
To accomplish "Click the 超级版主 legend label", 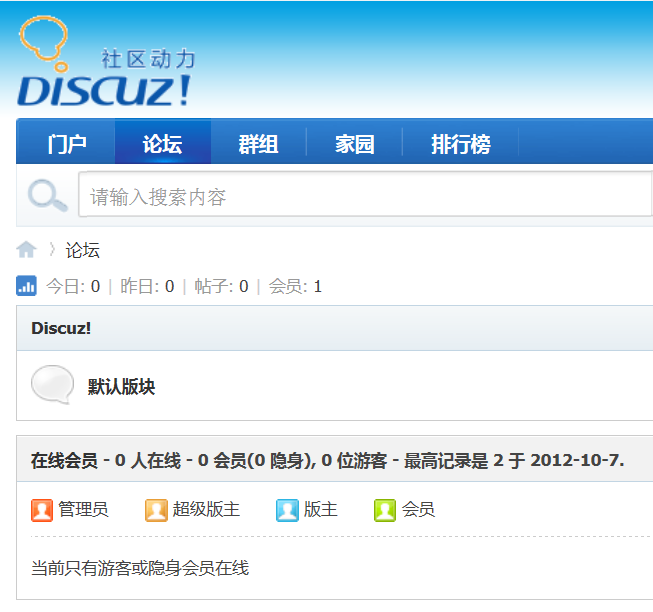I will pos(206,510).
